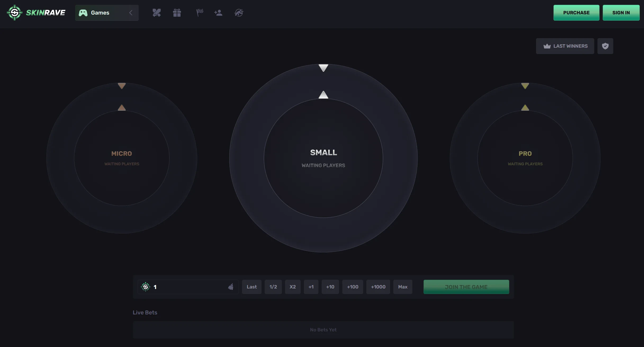Open the Games menu
Screen dimensions: 644x347
[x=107, y=13]
